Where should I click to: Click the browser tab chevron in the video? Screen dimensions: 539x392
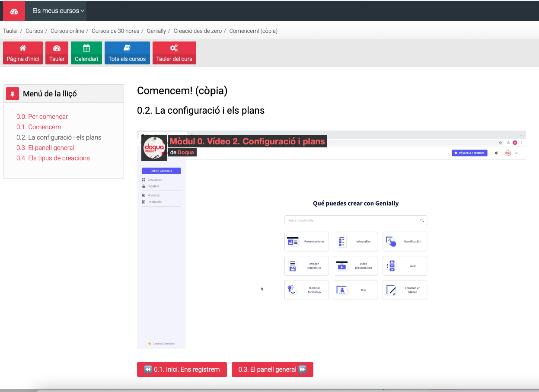(521, 135)
